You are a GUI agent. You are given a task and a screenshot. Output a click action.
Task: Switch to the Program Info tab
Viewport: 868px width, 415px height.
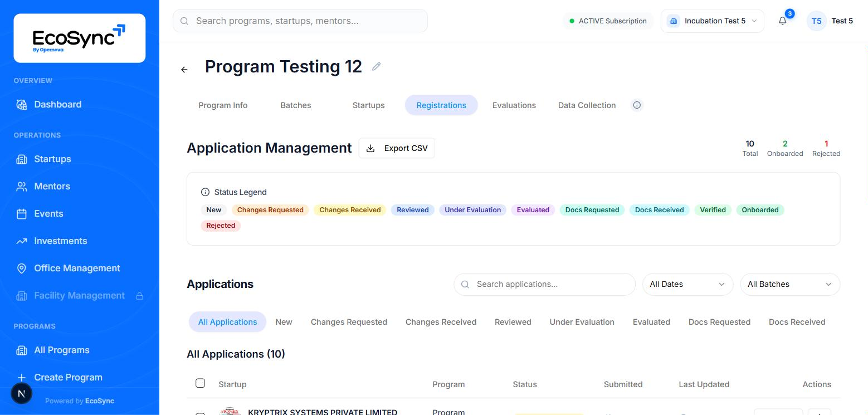coord(223,105)
